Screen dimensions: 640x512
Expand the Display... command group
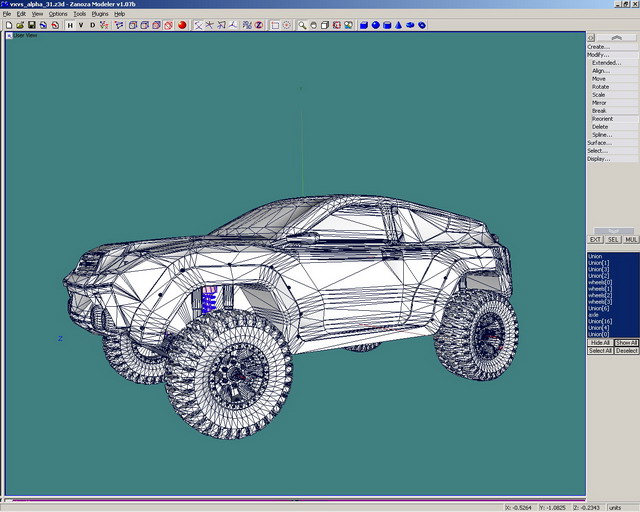click(x=598, y=159)
